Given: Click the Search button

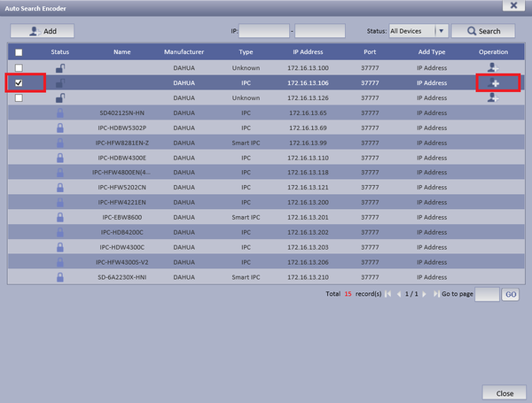Looking at the screenshot, I should coord(483,31).
